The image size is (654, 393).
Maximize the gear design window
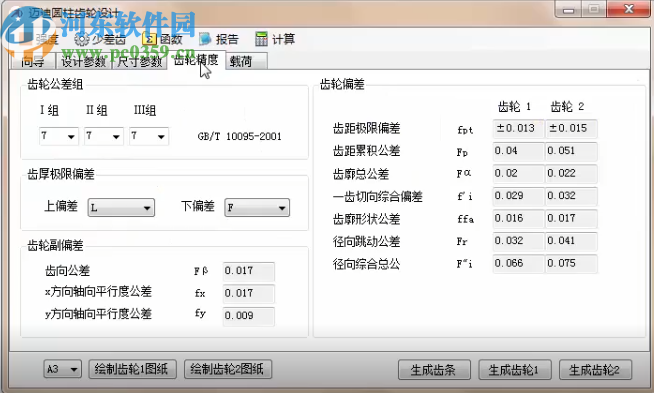click(594, 9)
